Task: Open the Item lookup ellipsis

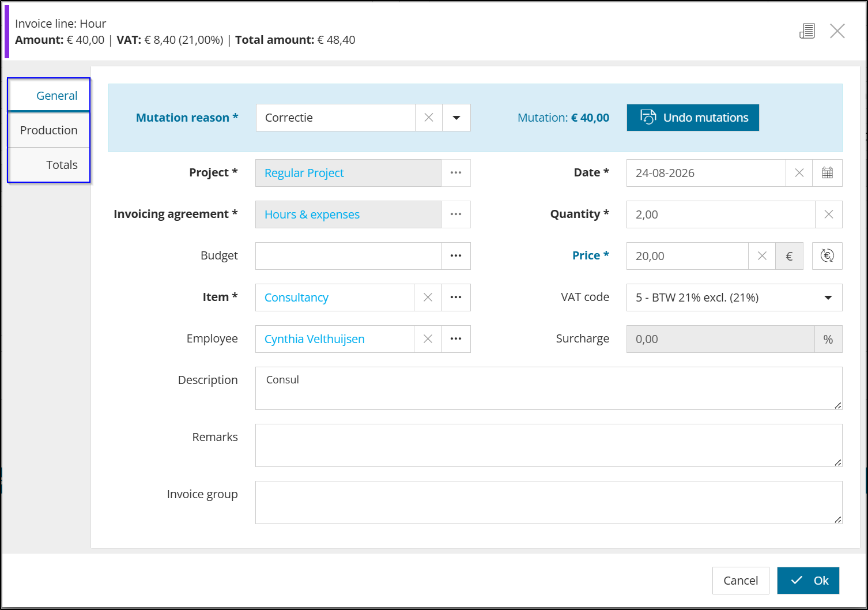Action: [456, 298]
